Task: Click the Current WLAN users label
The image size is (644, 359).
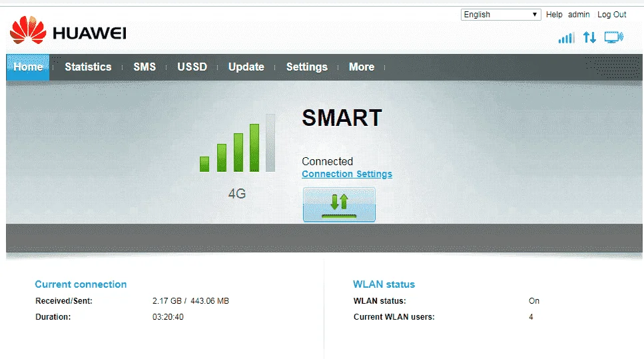Action: 394,317
